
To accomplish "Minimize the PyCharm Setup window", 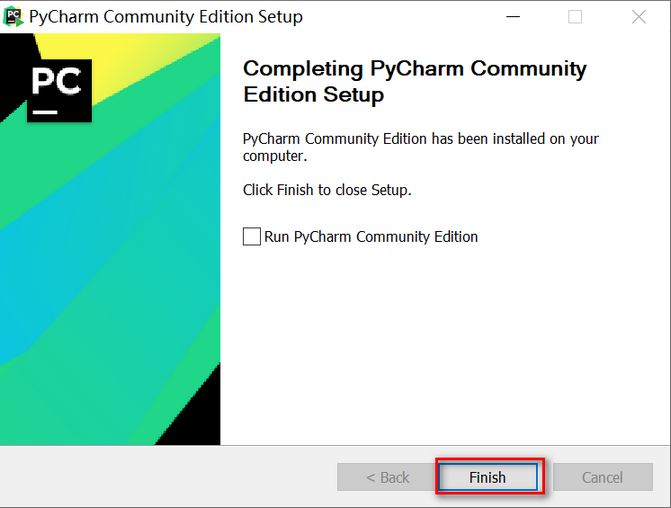I will pyautogui.click(x=513, y=17).
